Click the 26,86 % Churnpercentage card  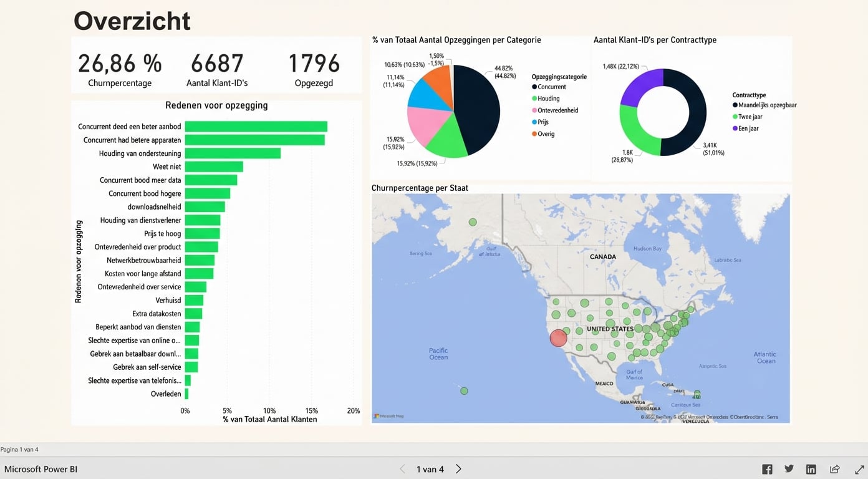tap(120, 70)
